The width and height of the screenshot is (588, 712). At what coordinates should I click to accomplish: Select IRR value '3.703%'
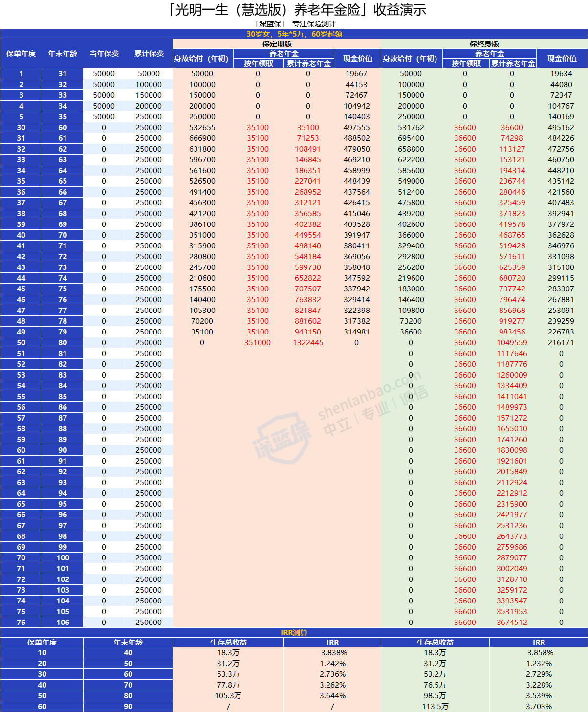click(539, 707)
